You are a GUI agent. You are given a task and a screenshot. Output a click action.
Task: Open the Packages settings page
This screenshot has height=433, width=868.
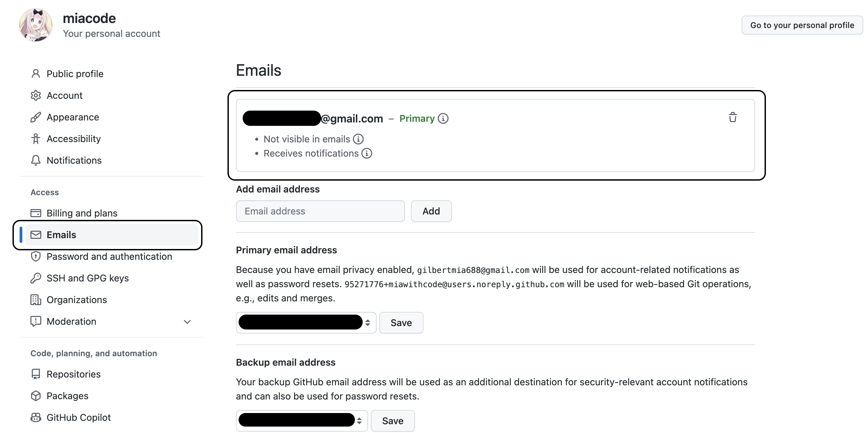pos(67,396)
